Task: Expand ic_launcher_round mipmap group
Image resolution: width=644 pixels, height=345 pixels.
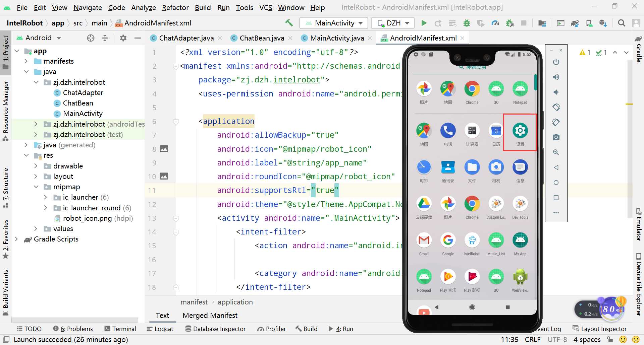Action: pos(45,208)
